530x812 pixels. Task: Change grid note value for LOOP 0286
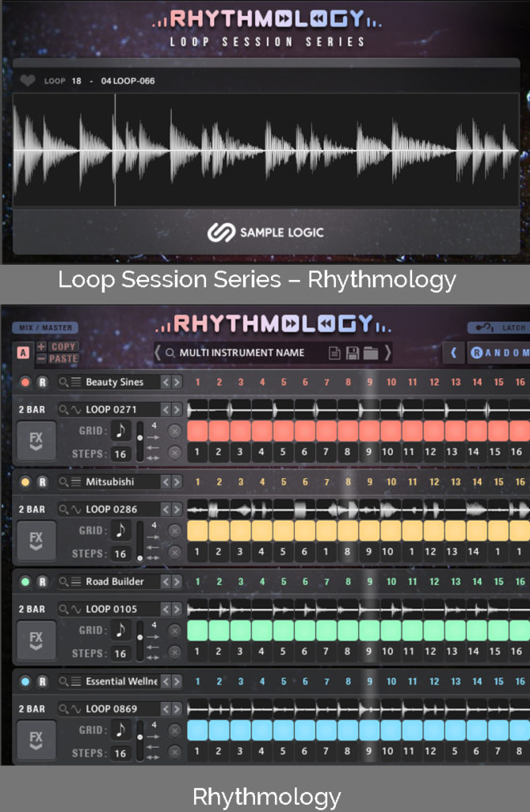pyautogui.click(x=120, y=530)
